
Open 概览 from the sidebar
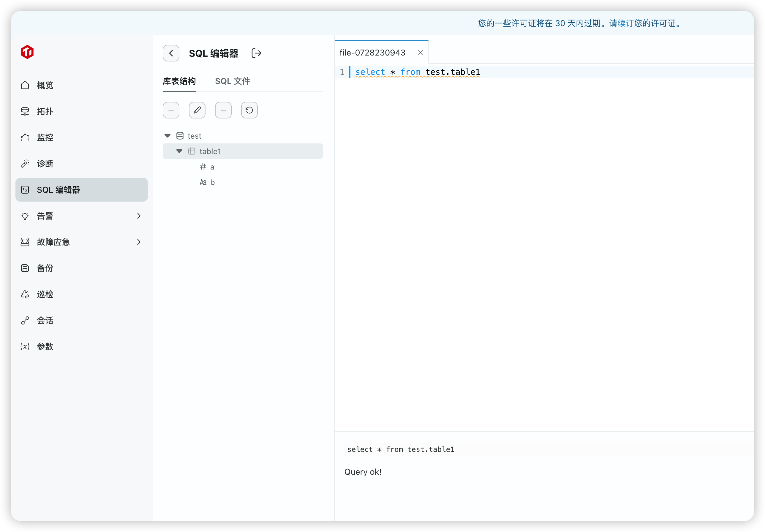pyautogui.click(x=45, y=85)
